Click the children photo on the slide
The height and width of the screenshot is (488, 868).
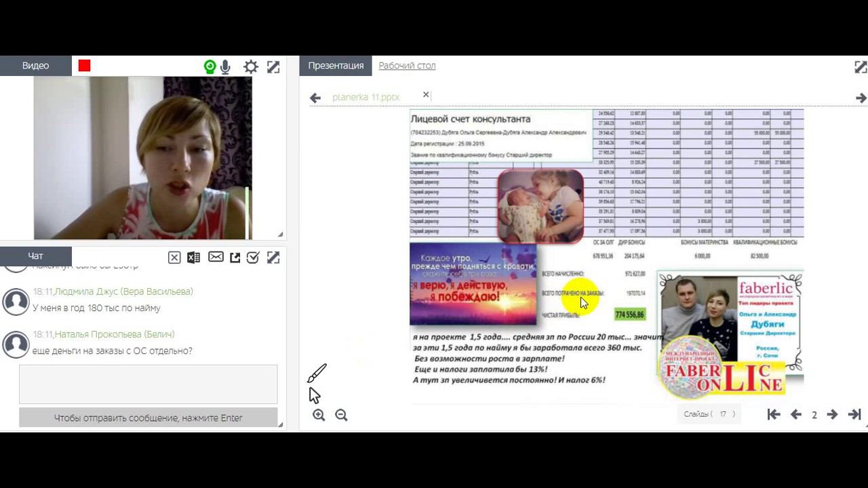point(540,206)
